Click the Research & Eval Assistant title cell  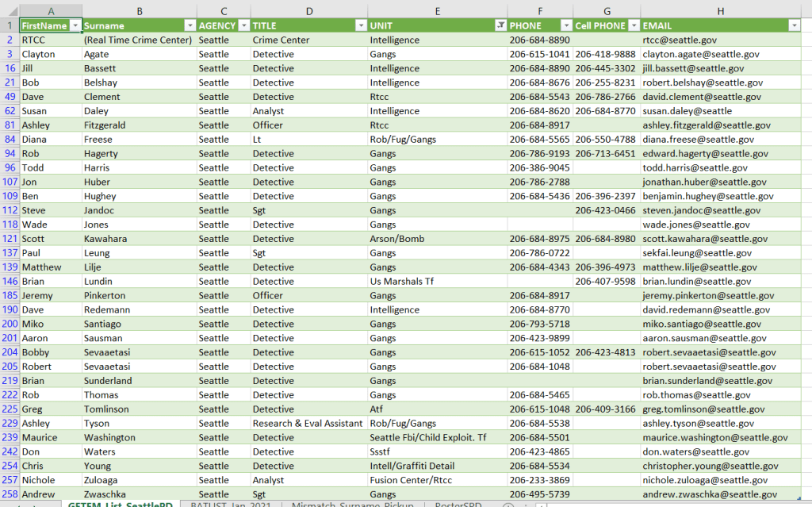point(307,424)
